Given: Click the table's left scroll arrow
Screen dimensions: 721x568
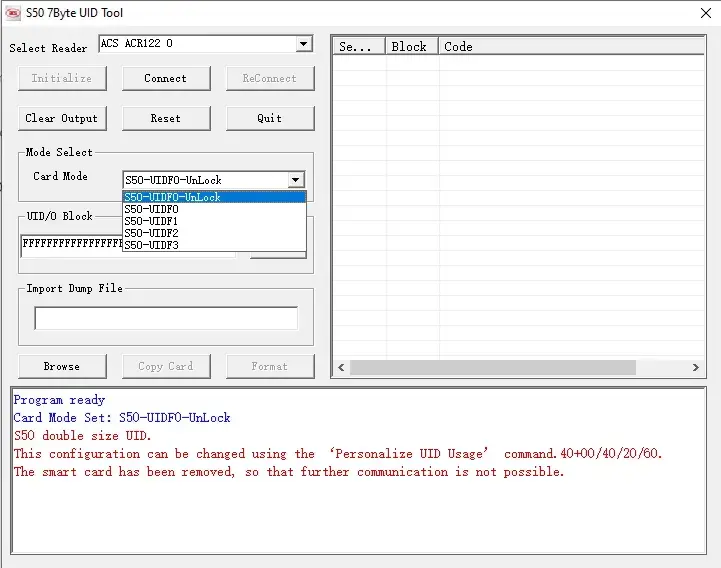Looking at the screenshot, I should point(341,368).
